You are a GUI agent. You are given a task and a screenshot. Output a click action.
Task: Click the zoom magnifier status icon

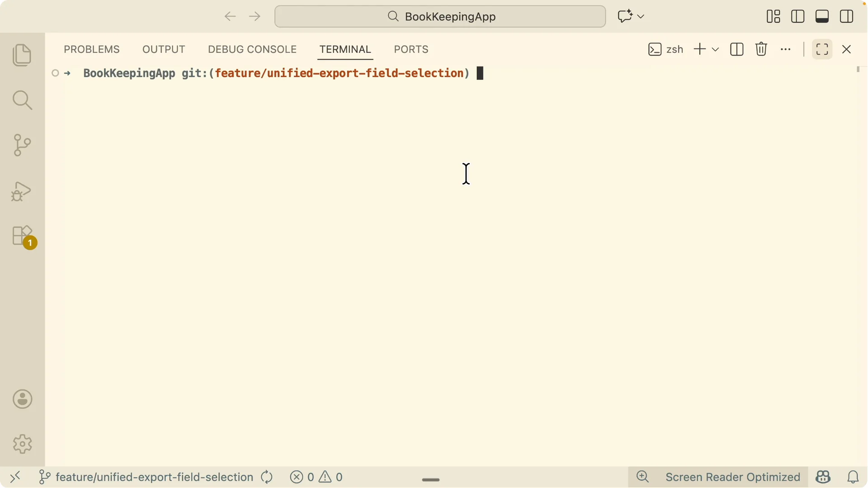click(x=642, y=477)
